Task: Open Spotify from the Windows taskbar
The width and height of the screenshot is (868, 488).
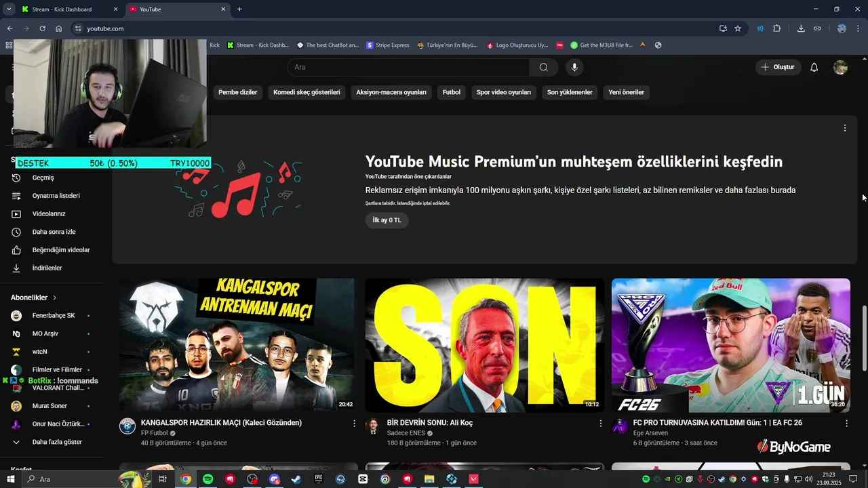Action: pyautogui.click(x=208, y=479)
